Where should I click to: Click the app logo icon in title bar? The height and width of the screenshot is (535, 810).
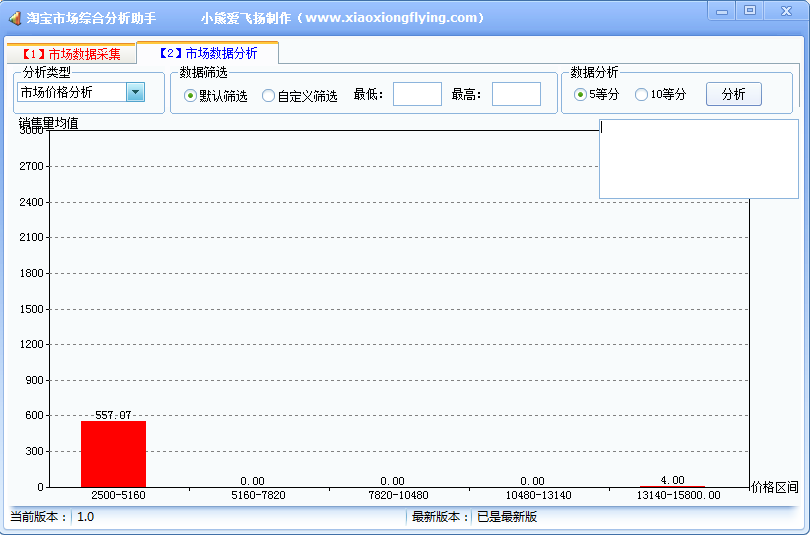pos(14,18)
